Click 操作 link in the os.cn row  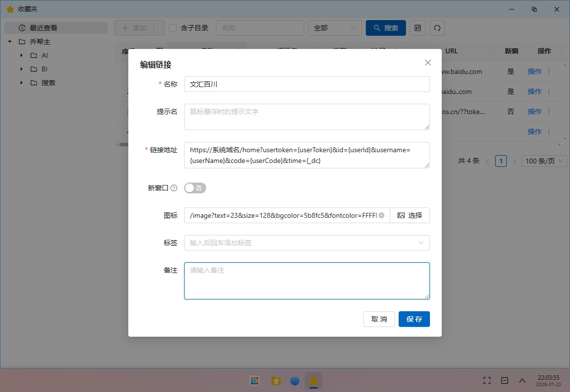pos(534,112)
